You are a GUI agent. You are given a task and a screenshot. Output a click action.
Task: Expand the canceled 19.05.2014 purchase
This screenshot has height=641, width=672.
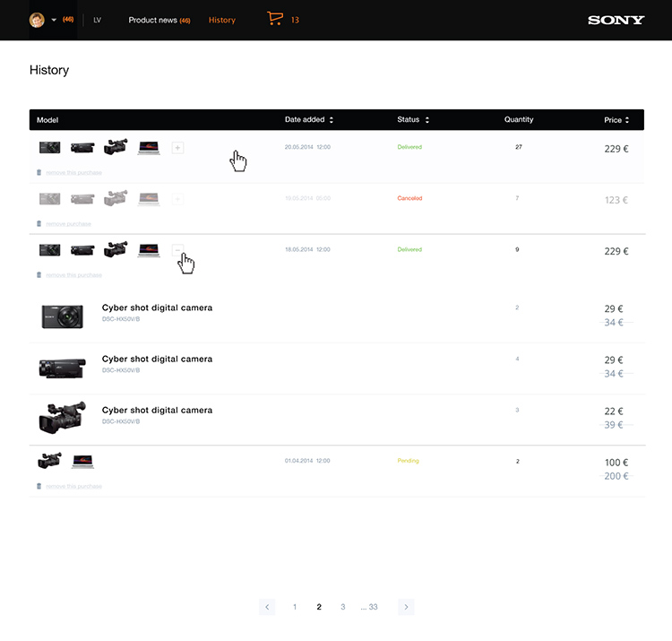click(x=177, y=199)
